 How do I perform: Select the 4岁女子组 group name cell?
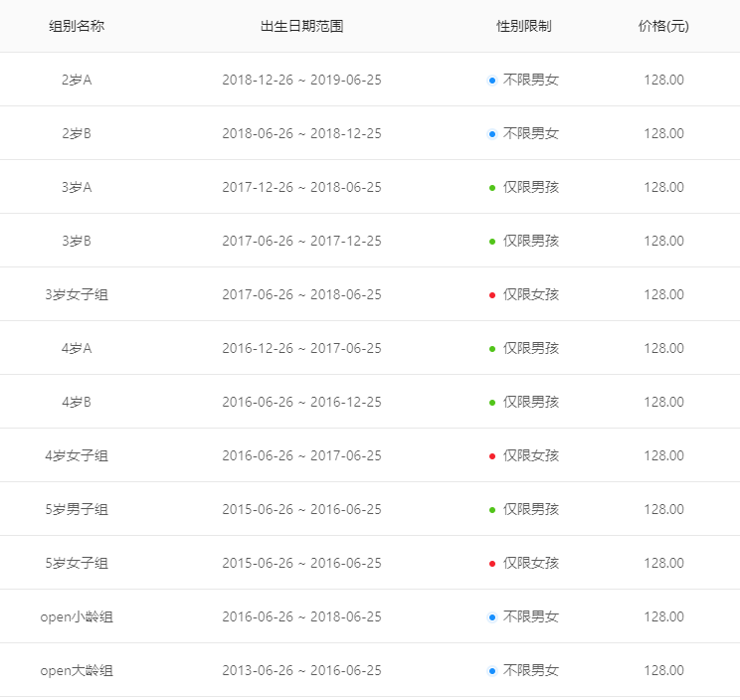pos(77,456)
